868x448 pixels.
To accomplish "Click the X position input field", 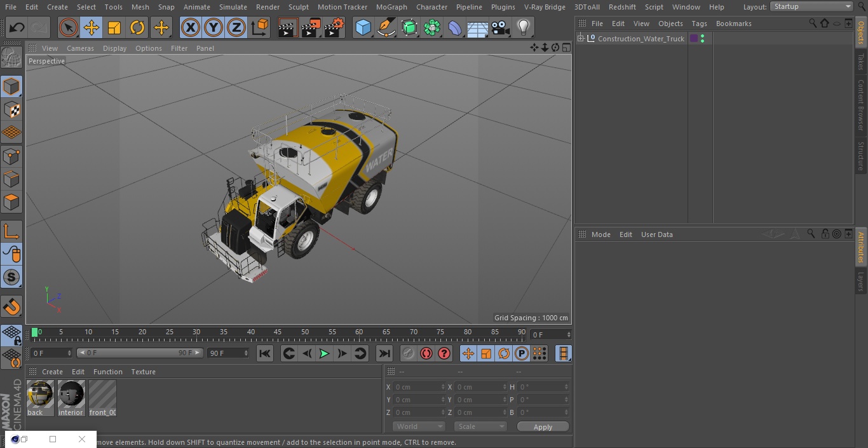I will [x=419, y=387].
